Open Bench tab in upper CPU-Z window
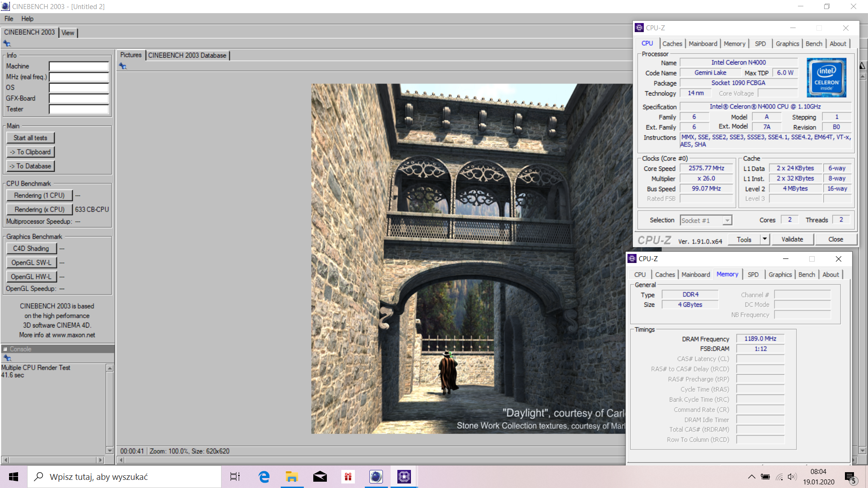Viewport: 868px width, 488px height. tap(814, 43)
